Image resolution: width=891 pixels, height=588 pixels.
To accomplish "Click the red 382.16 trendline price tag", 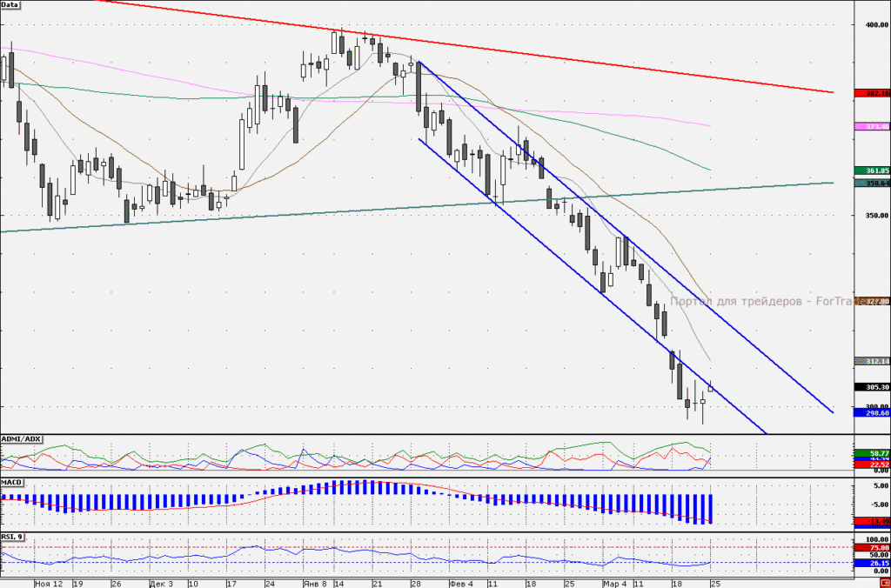I will click(872, 92).
